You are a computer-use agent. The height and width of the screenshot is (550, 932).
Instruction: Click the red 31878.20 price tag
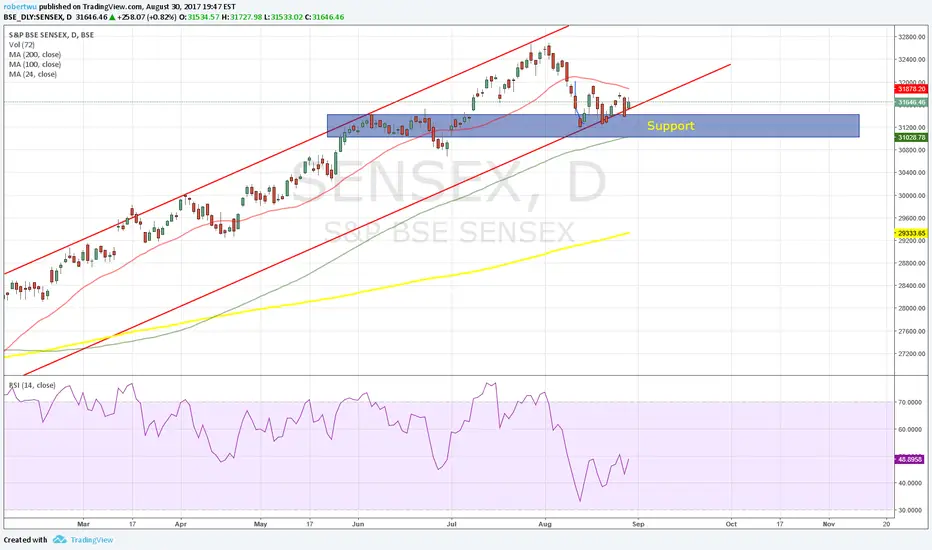point(911,89)
